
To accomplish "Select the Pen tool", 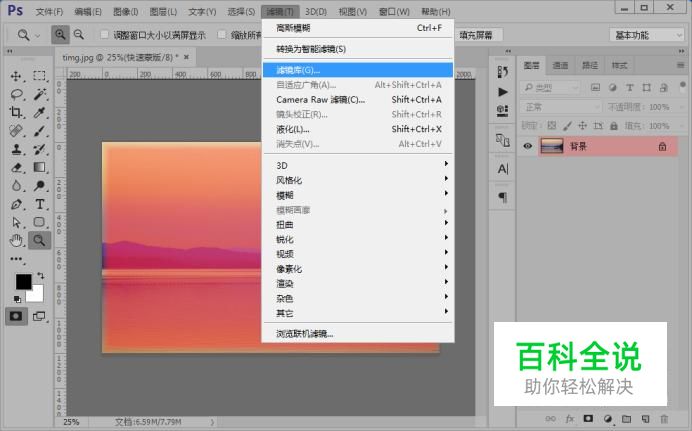I will pyautogui.click(x=16, y=204).
